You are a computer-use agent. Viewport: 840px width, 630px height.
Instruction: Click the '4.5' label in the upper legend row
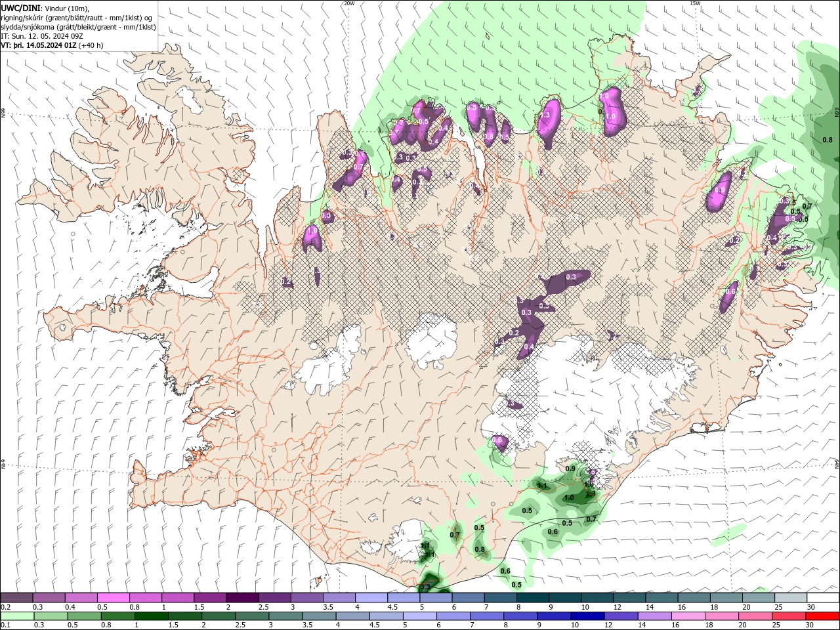392,607
